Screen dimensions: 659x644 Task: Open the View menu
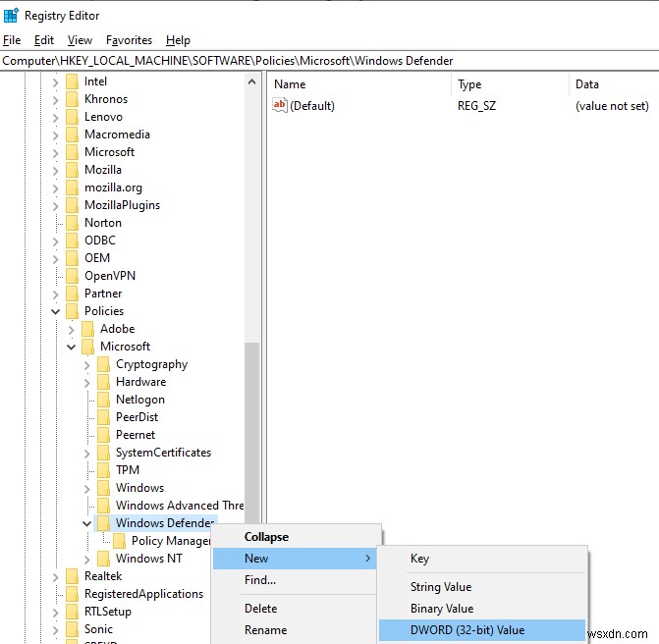(80, 40)
